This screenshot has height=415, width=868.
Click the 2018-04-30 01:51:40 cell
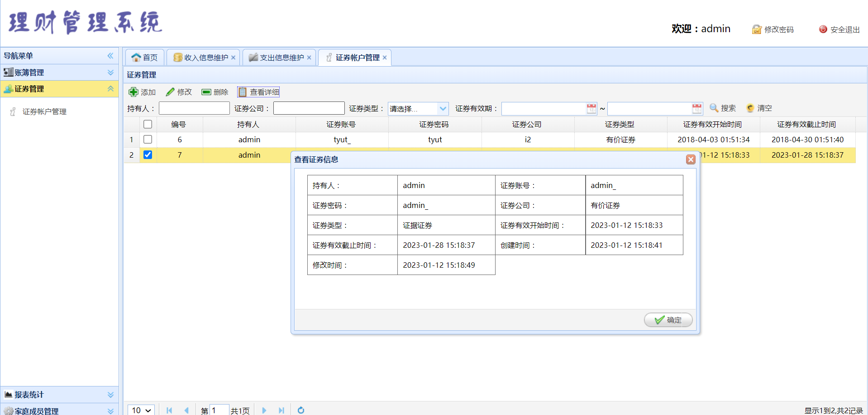point(808,140)
